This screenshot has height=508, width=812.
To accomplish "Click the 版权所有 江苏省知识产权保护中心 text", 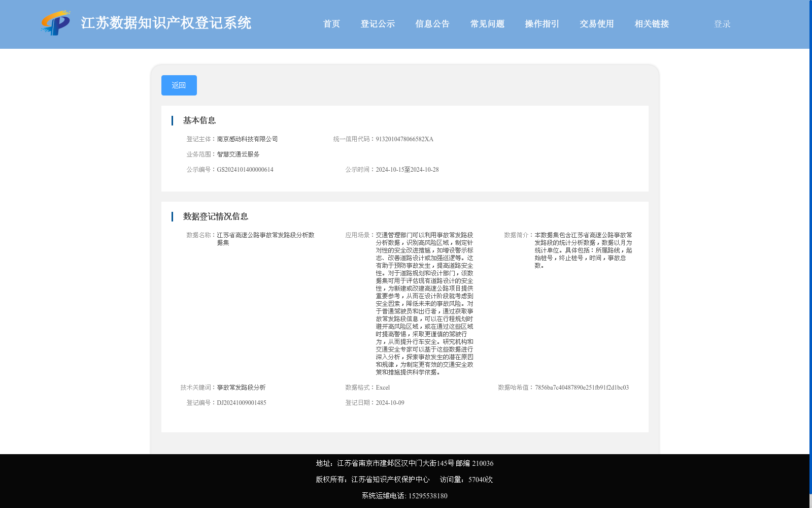I will pyautogui.click(x=372, y=479).
